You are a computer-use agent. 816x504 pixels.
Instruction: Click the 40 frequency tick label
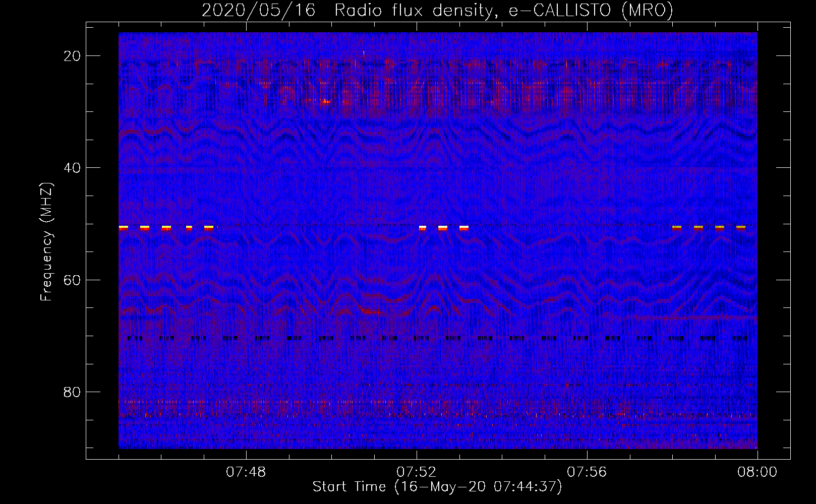(x=73, y=168)
